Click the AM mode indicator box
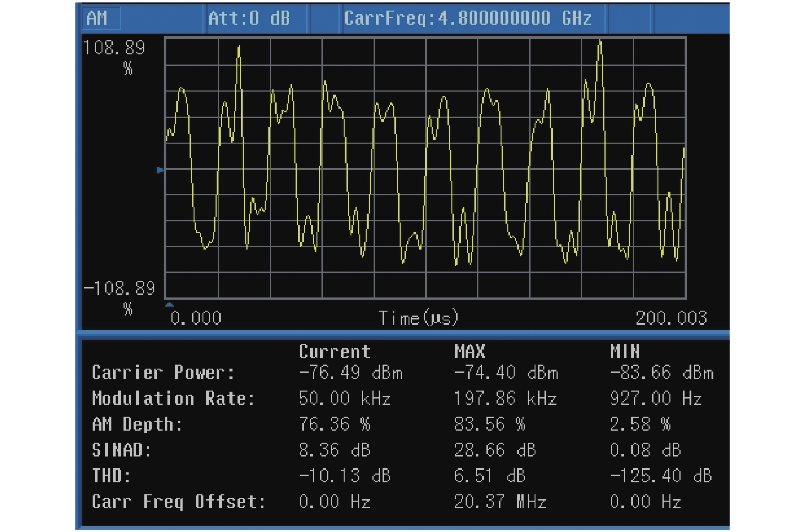 pos(101,18)
